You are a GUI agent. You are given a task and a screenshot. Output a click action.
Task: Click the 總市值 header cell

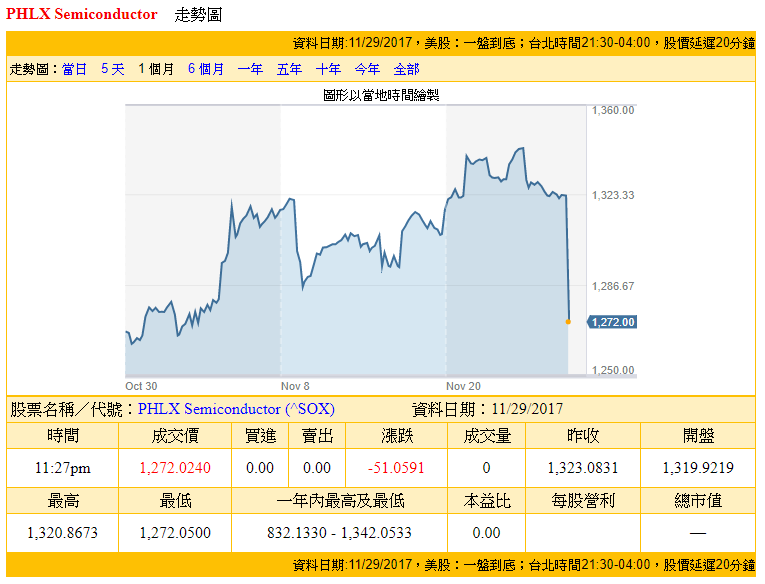[x=698, y=501]
